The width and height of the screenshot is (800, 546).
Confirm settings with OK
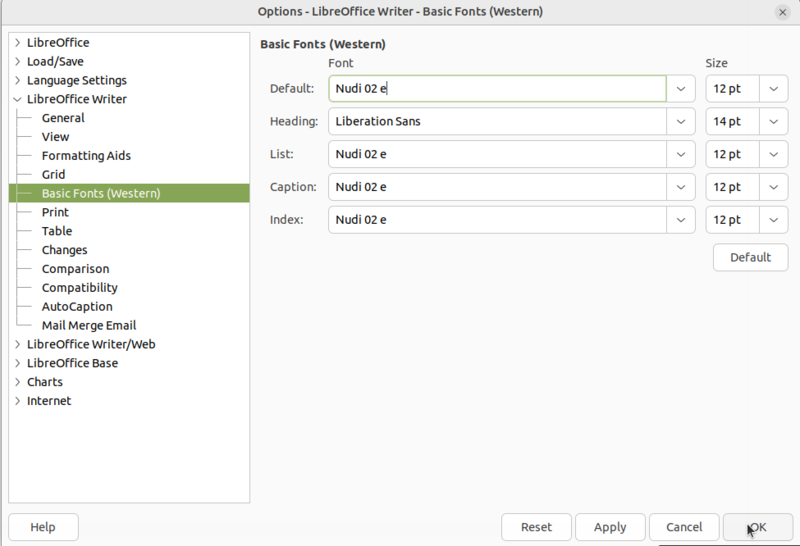(x=758, y=527)
